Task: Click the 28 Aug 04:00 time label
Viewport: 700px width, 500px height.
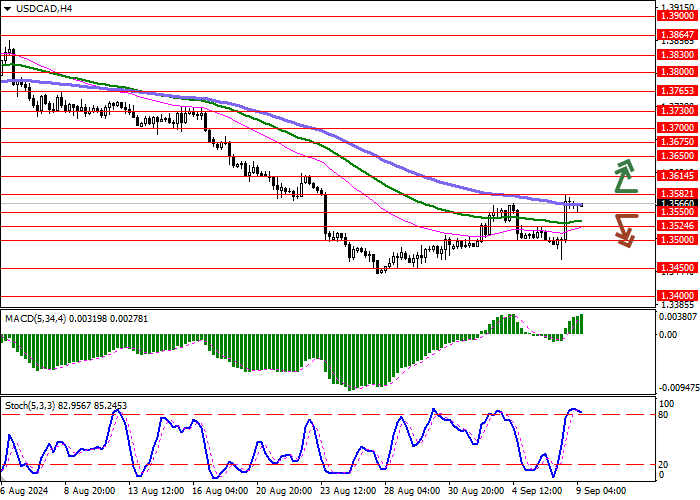Action: point(414,490)
